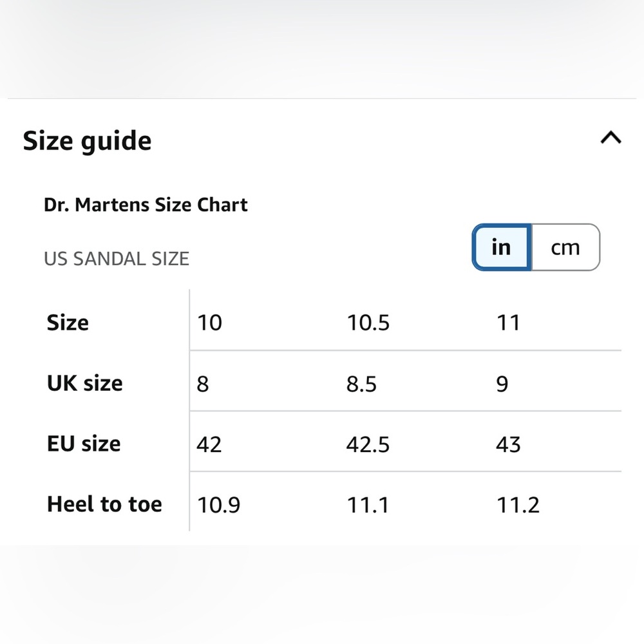This screenshot has width=644, height=644.
Task: Click the Dr. Martens Size Chart title
Action: pyautogui.click(x=146, y=205)
